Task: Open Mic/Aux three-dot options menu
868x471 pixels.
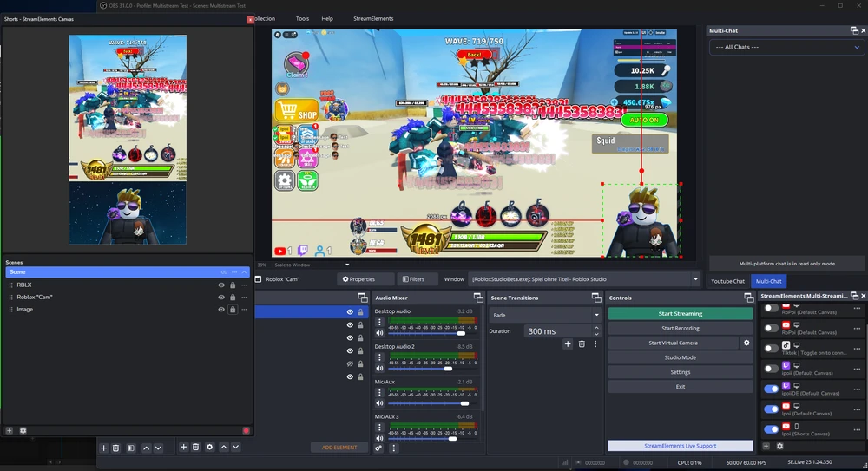Action: [379, 391]
